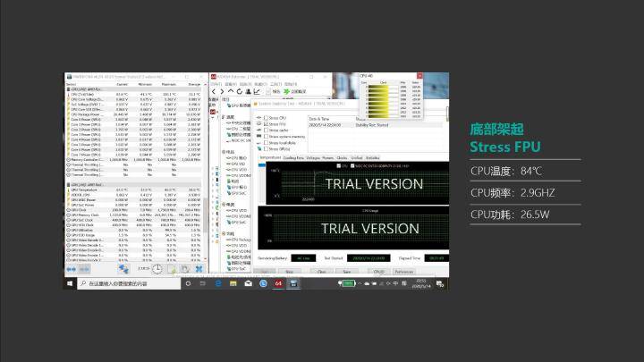The height and width of the screenshot is (362, 644).
Task: Enable the Stress CPU checkbox
Action: (x=266, y=118)
